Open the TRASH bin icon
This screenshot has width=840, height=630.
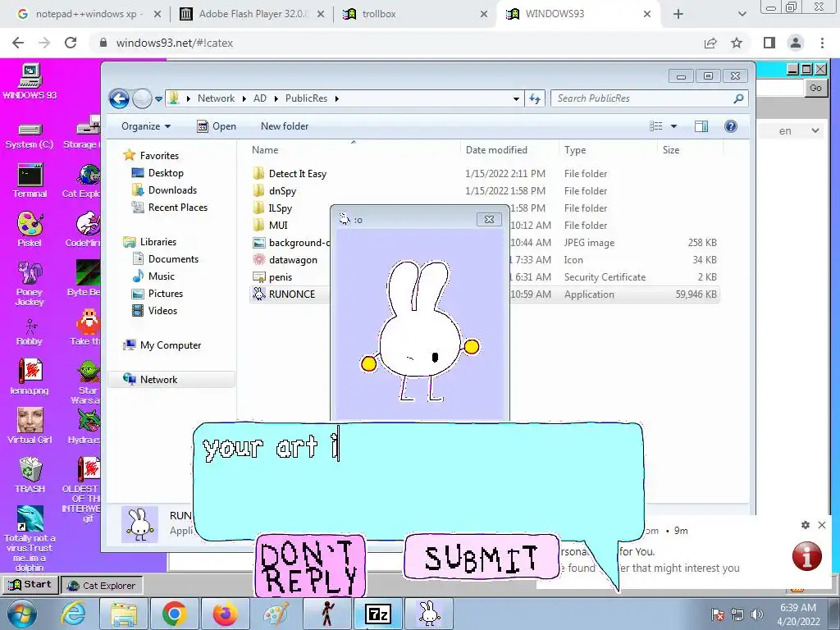coord(30,475)
